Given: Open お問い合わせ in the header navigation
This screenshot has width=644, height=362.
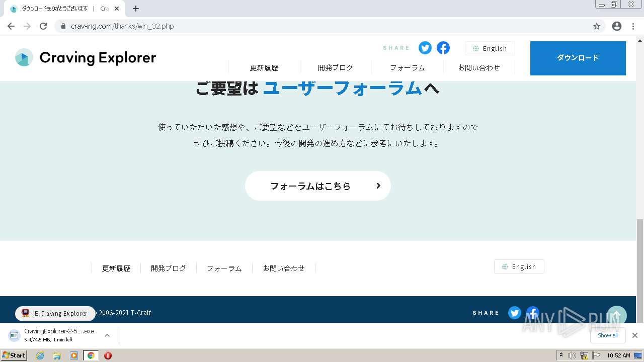Looking at the screenshot, I should (479, 67).
